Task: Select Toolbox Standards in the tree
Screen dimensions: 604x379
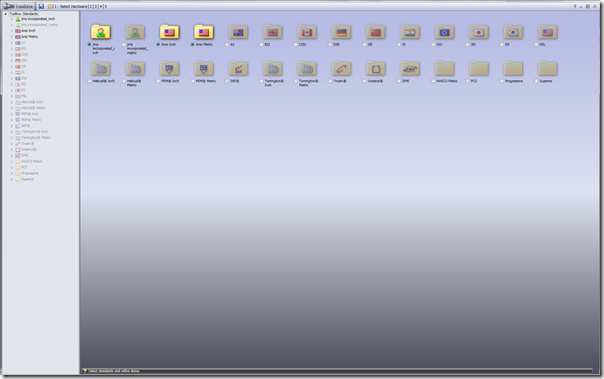Action: (x=23, y=14)
